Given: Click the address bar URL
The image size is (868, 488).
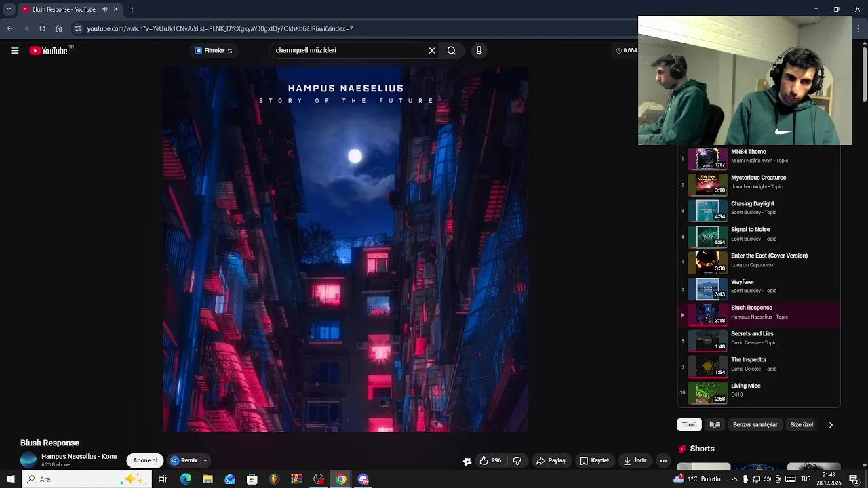Looking at the screenshot, I should coord(220,28).
